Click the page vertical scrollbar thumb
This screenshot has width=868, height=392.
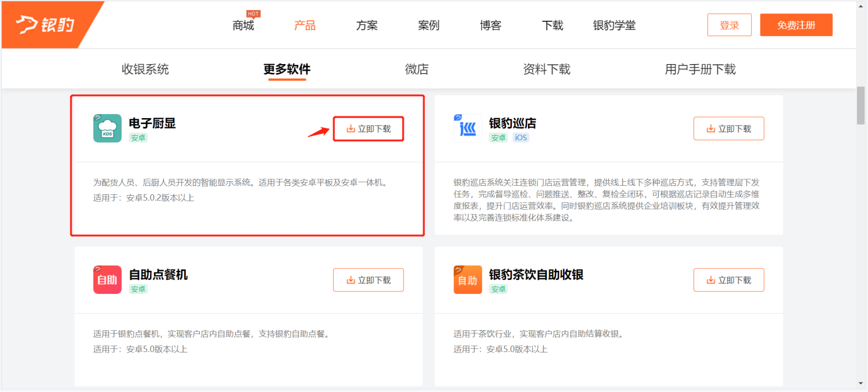(861, 105)
